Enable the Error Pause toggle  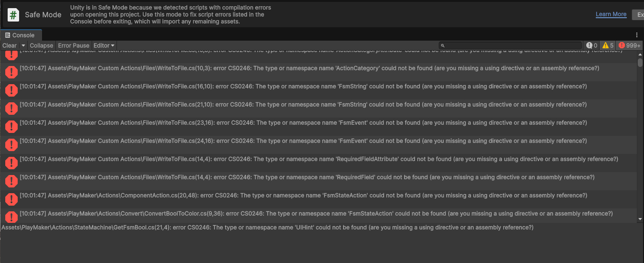click(74, 45)
